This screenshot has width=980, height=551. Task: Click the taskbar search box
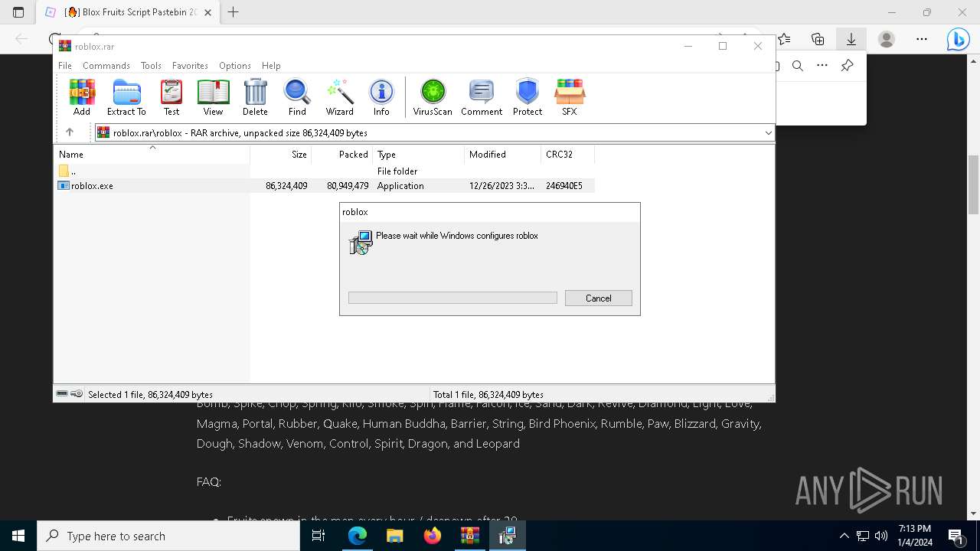(x=168, y=536)
